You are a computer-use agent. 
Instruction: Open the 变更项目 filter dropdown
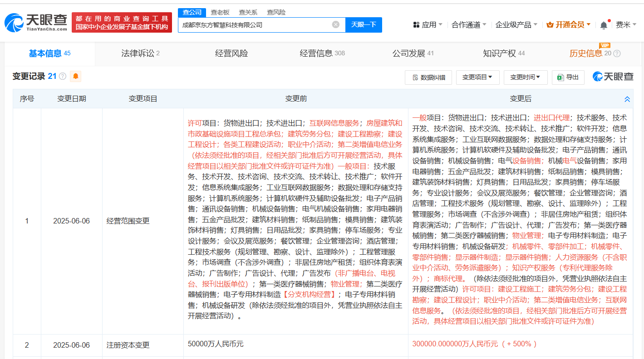(477, 77)
